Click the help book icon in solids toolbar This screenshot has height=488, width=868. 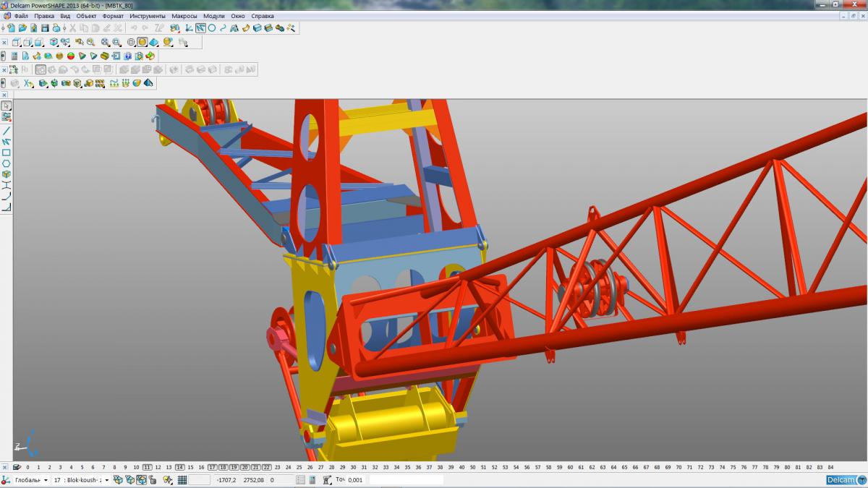point(127,56)
